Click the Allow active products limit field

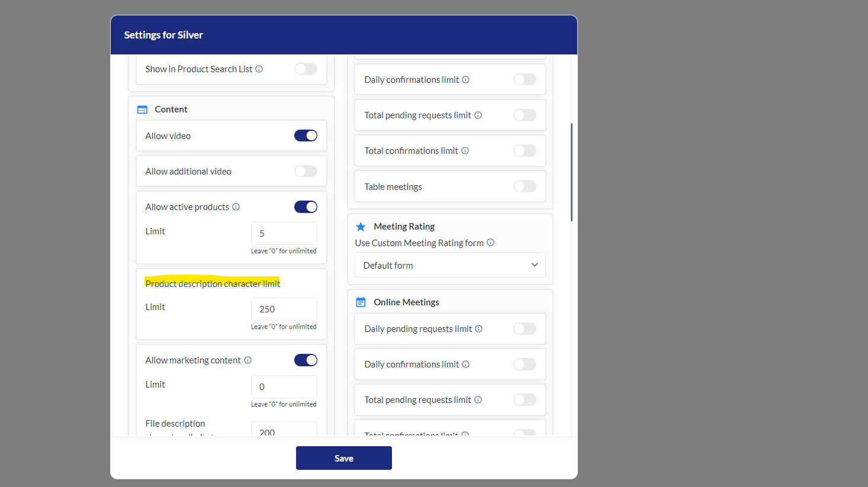(x=284, y=234)
